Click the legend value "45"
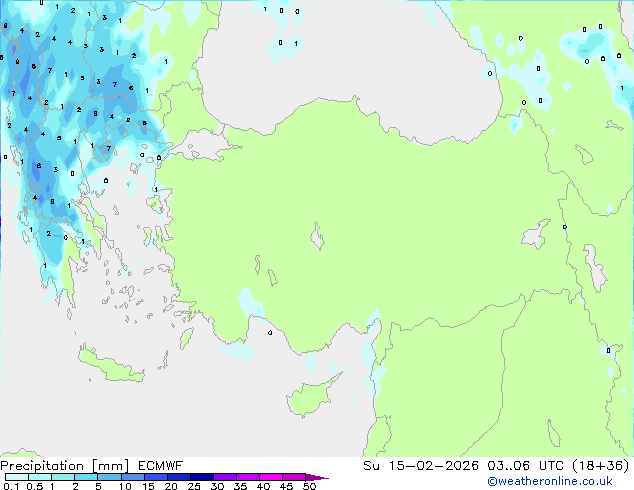Viewport: 634px width, 490px height. point(286,486)
